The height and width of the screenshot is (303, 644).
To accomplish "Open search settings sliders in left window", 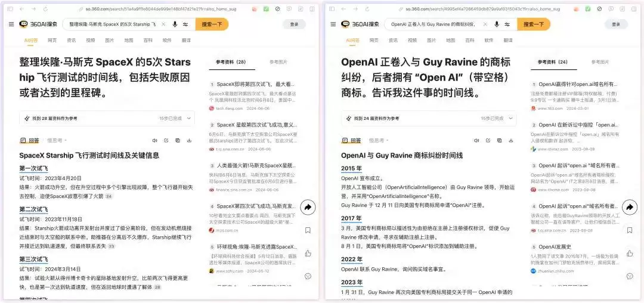I will point(185,24).
